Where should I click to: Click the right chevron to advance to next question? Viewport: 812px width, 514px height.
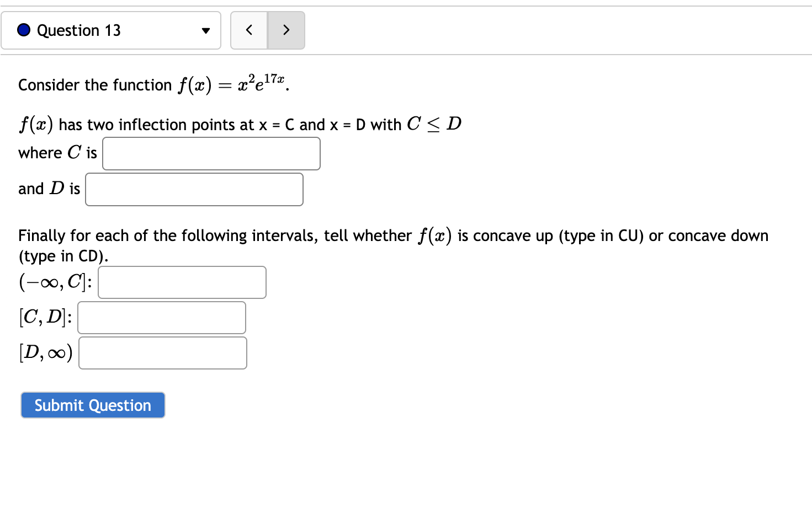(x=286, y=30)
